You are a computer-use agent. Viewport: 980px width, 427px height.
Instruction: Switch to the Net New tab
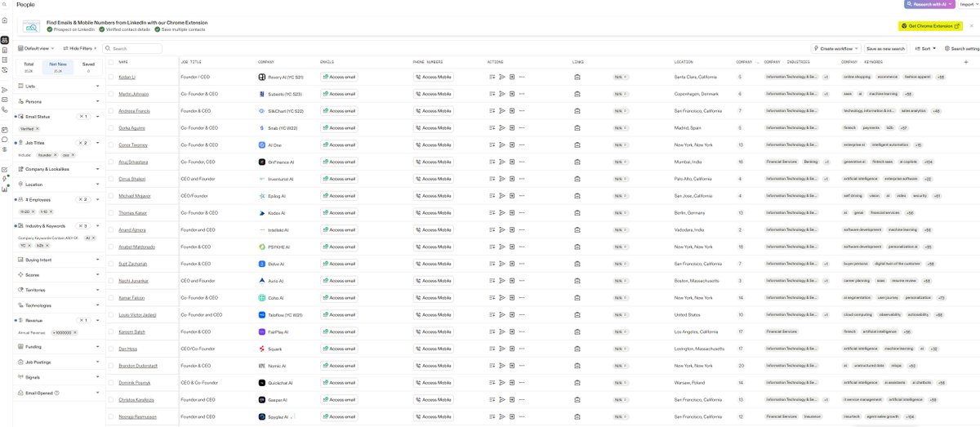pyautogui.click(x=58, y=67)
